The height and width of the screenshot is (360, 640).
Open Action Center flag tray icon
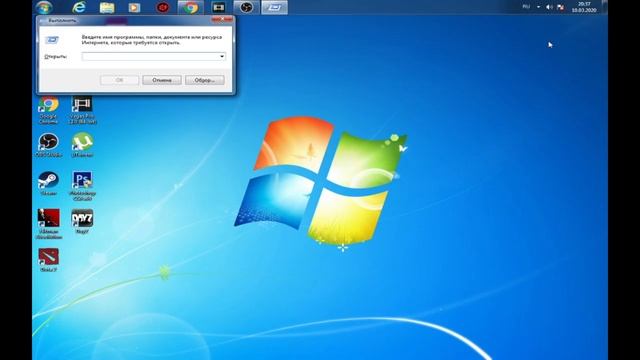[x=560, y=7]
